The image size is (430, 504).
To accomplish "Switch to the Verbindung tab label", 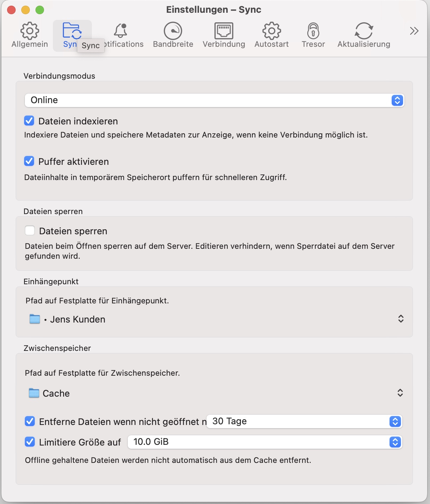I will (224, 44).
